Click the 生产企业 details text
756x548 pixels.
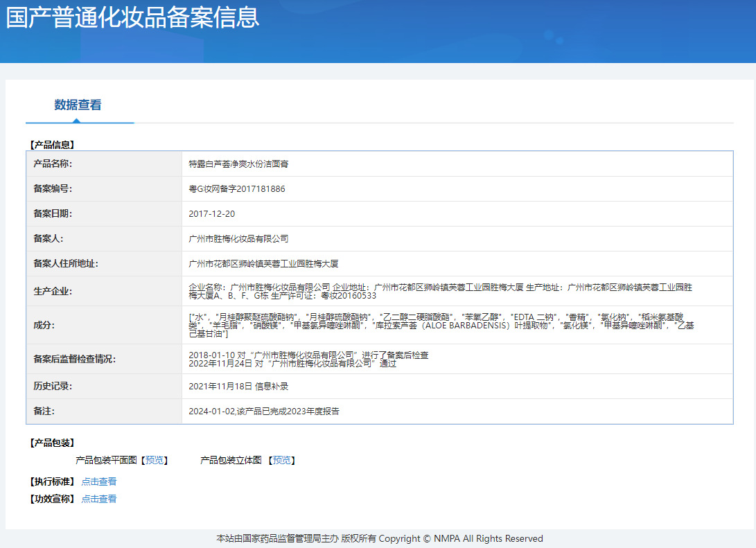coord(440,291)
